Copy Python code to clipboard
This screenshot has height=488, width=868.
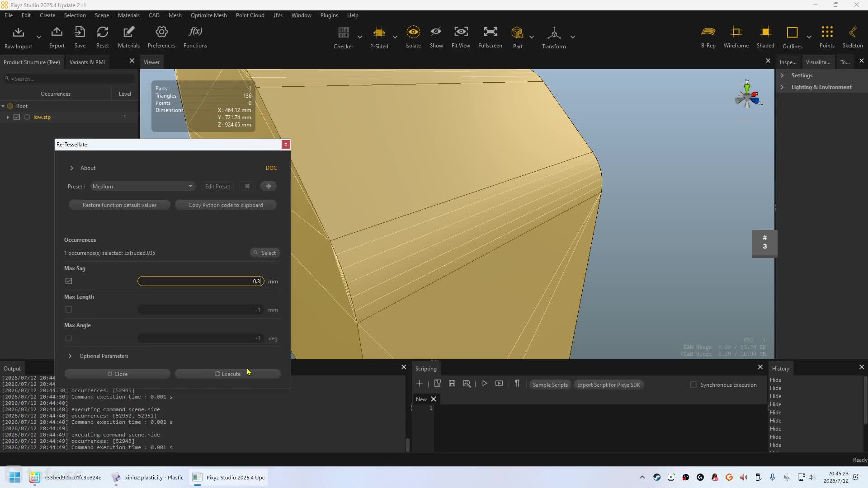point(226,205)
